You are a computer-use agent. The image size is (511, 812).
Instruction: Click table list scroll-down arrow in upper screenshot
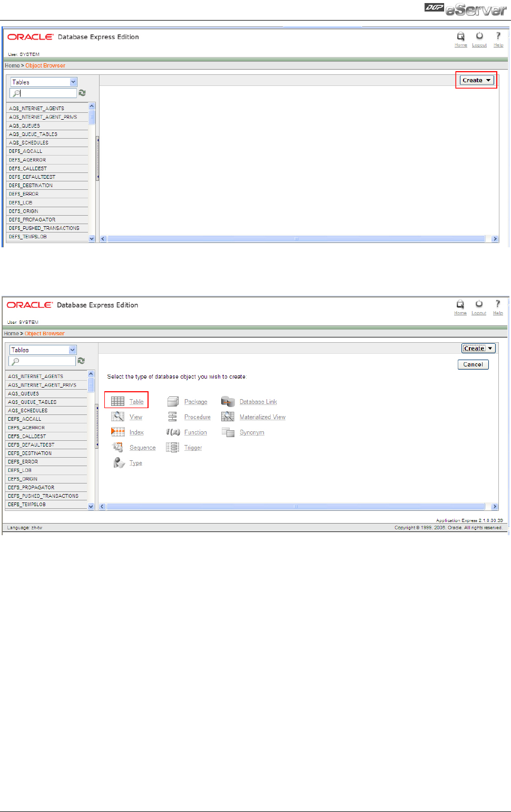[92, 238]
